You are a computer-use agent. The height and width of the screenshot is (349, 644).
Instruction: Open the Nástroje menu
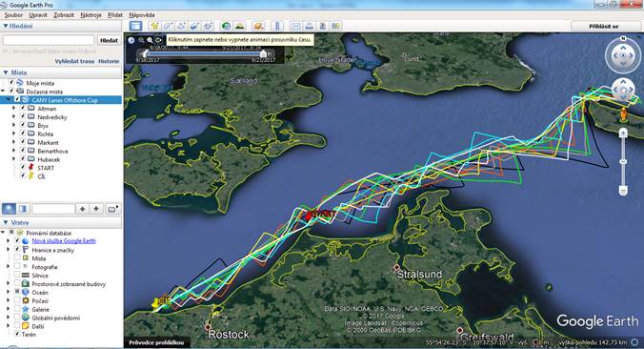(x=91, y=15)
